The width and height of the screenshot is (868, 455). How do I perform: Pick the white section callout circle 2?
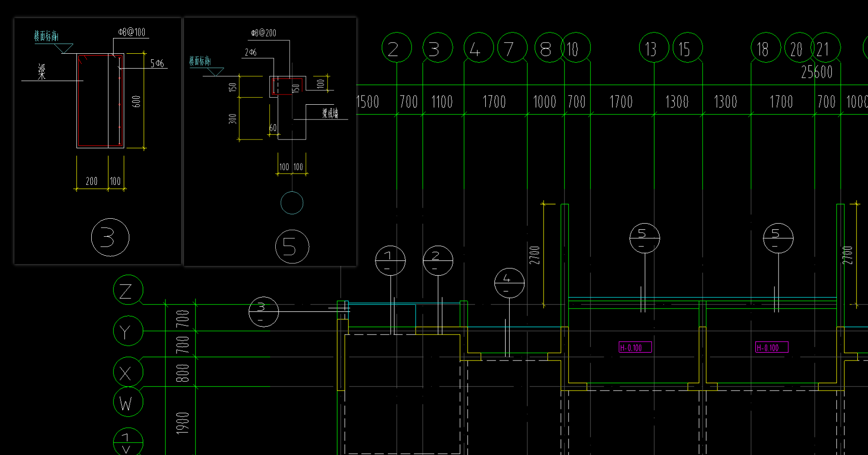pos(438,260)
